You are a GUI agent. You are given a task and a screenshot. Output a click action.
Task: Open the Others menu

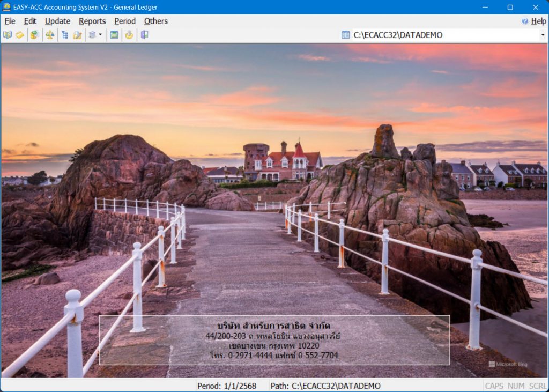point(155,21)
